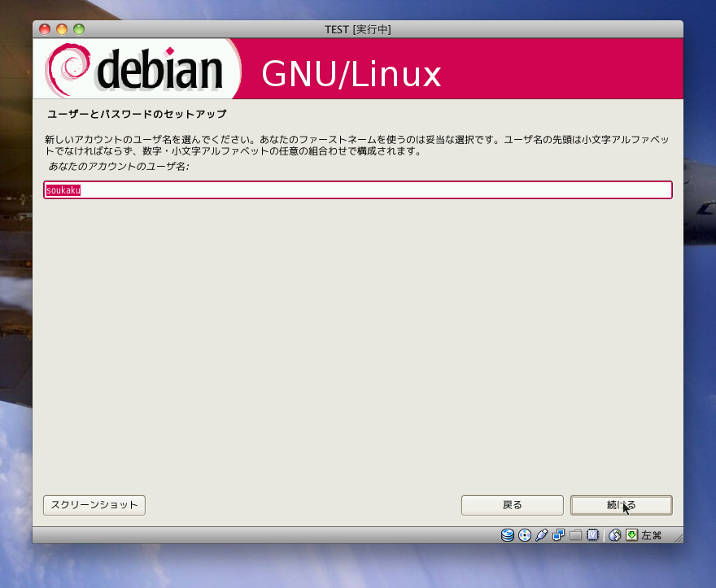Viewport: 716px width, 588px height.
Task: Open the network adapters icon
Action: (558, 535)
